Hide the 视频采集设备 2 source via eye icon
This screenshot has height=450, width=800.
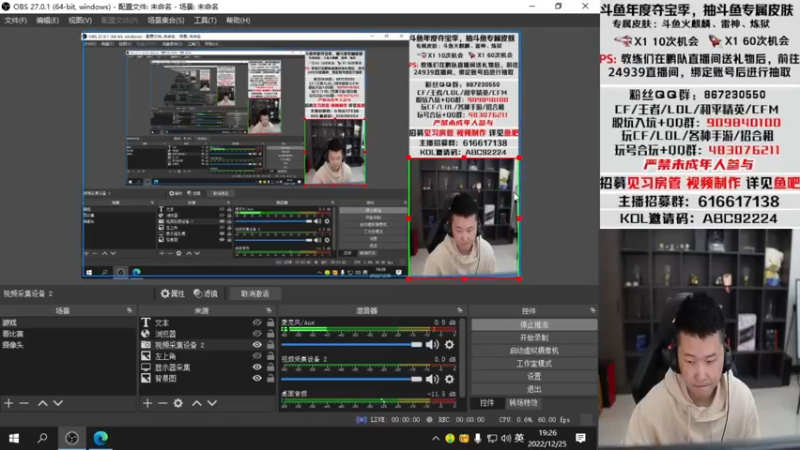pyautogui.click(x=257, y=345)
